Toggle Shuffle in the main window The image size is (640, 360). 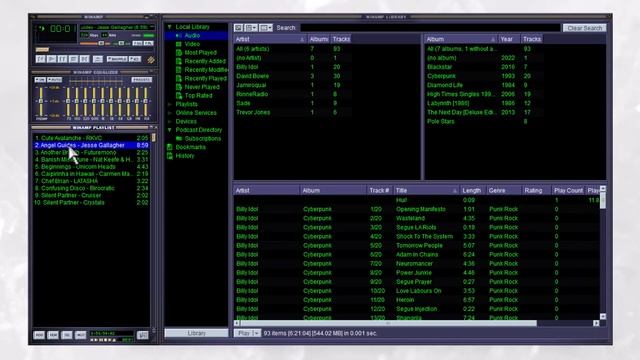click(x=117, y=59)
